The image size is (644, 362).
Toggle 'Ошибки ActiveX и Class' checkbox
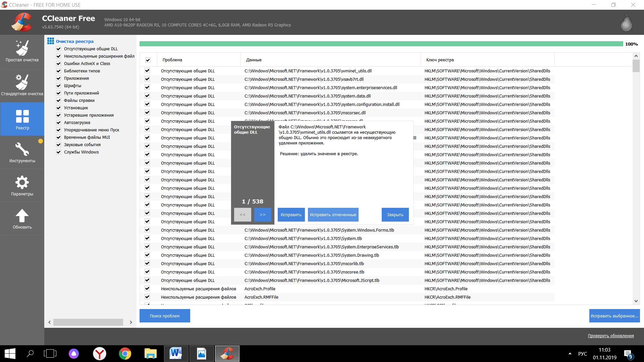pyautogui.click(x=59, y=64)
